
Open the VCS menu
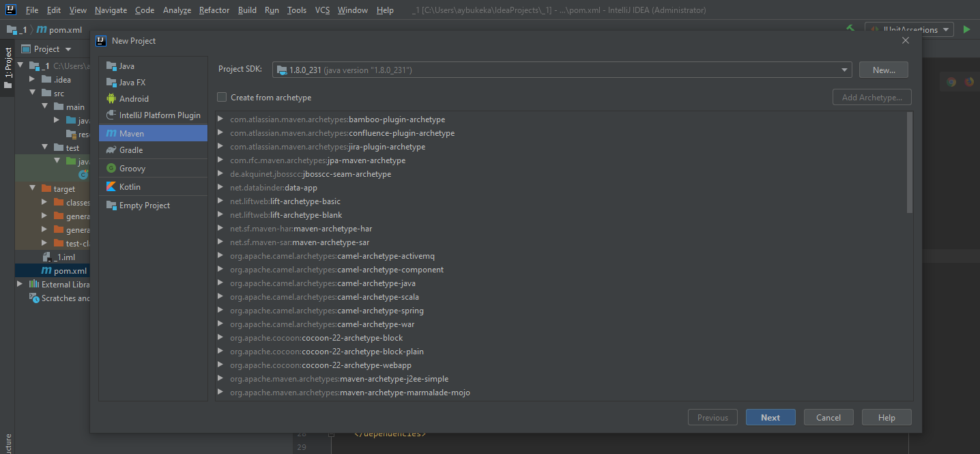(x=323, y=10)
